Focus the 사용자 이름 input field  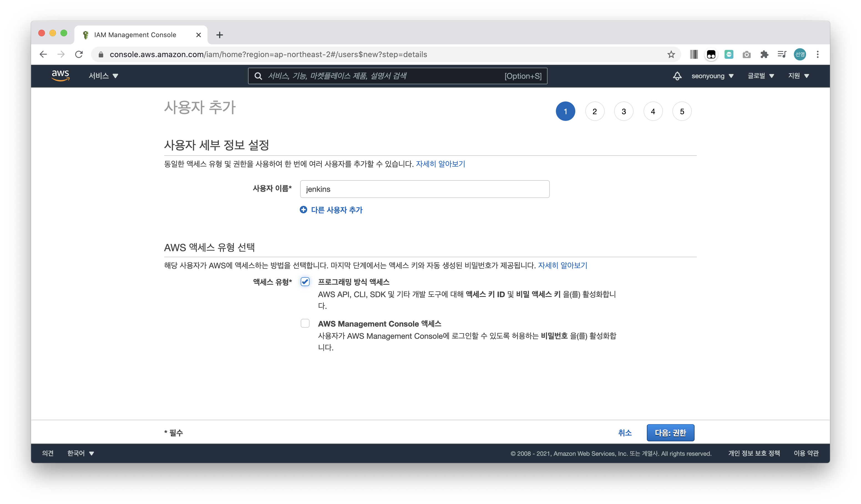click(424, 189)
